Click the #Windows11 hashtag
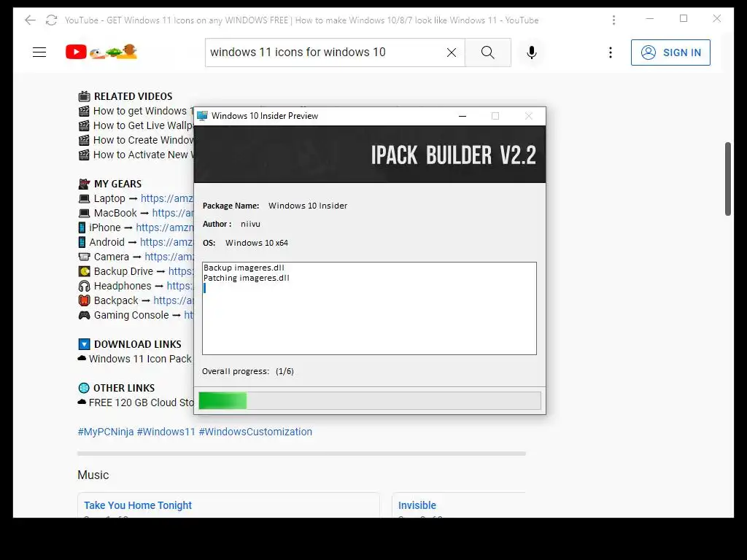Image resolution: width=747 pixels, height=560 pixels. point(166,432)
